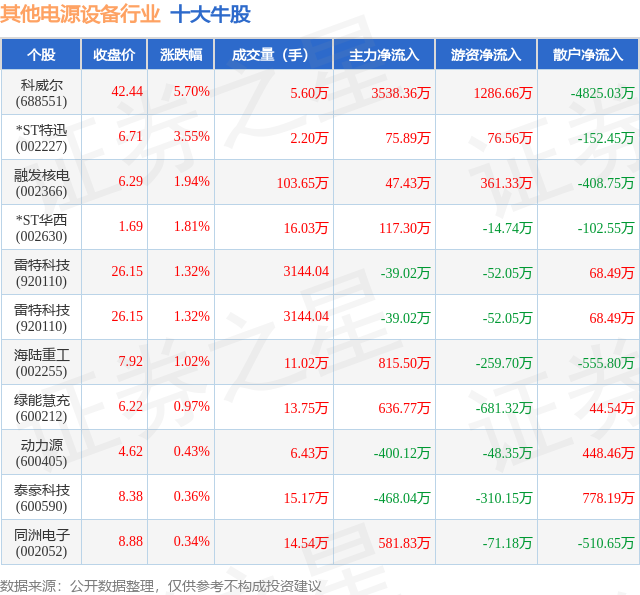Open the *ST特迅 (002227) stock entry
640x595 pixels.
(41, 138)
